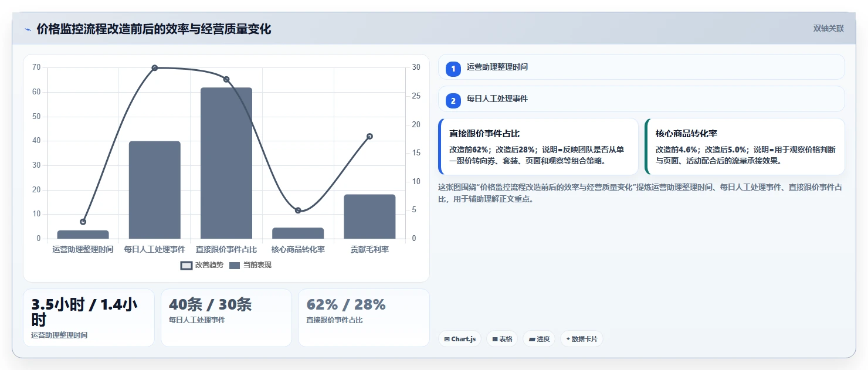This screenshot has width=868, height=370.
Task: Toggle the 当前表现 legend entry
Action: 250,265
